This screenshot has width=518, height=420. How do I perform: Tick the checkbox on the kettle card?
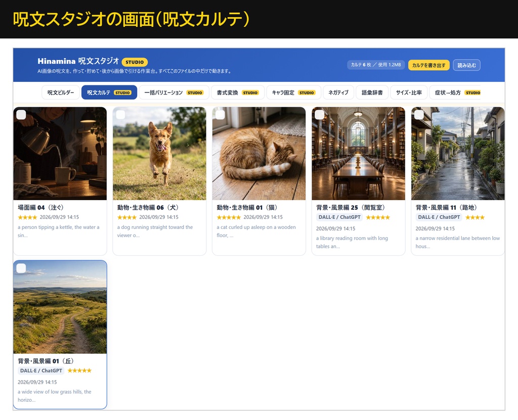21,115
